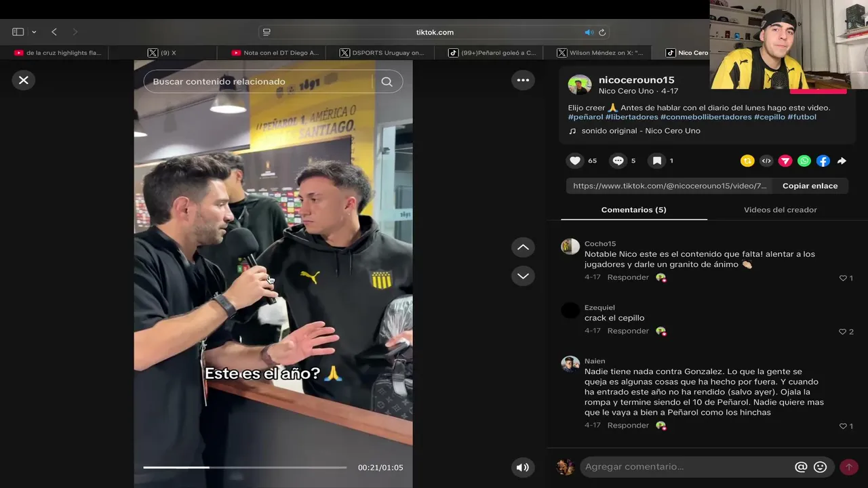Screen dimensions: 868x488
Task: Reply to Cocho15's comment
Action: click(628, 277)
